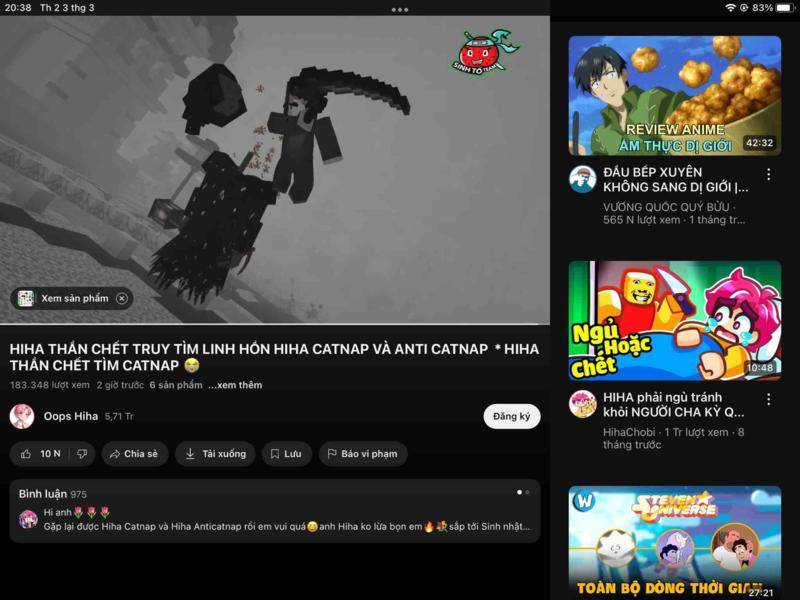Open more options for ĐẦU BẾP XUYÊN KHÔNG video

click(x=768, y=174)
